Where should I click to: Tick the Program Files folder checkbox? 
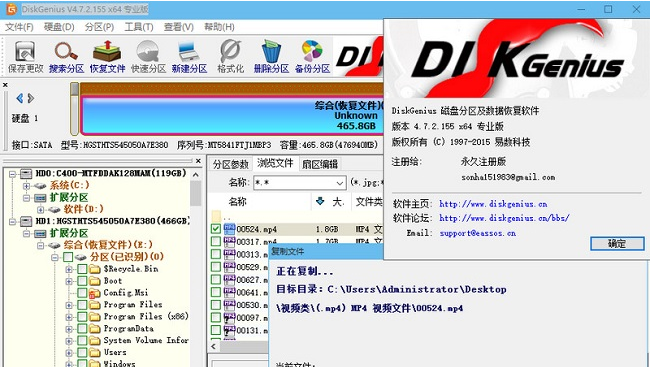(82, 305)
